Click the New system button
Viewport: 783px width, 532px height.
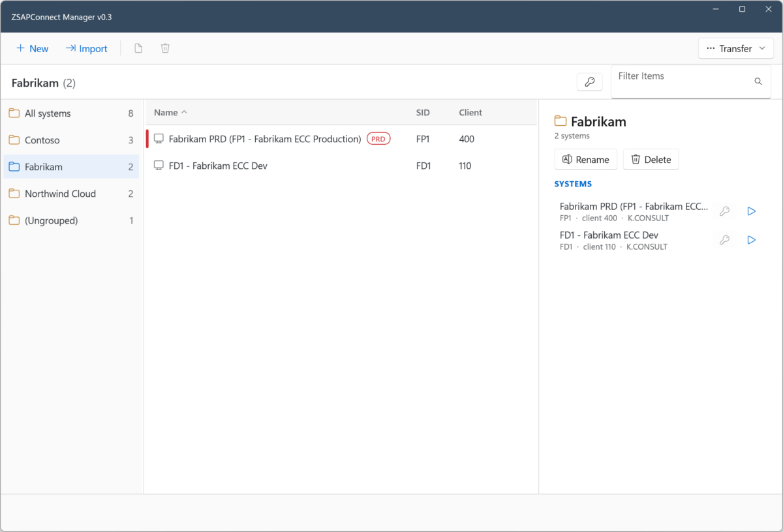coord(32,48)
